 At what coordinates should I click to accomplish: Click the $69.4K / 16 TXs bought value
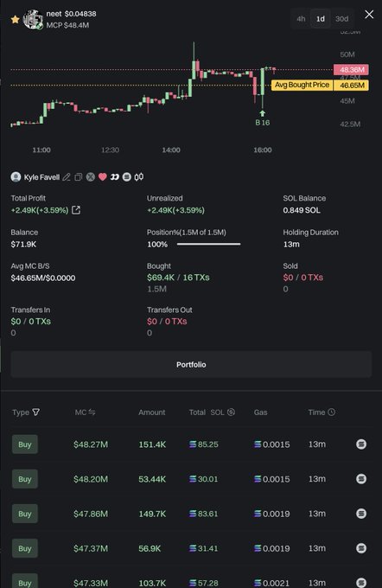(x=178, y=278)
